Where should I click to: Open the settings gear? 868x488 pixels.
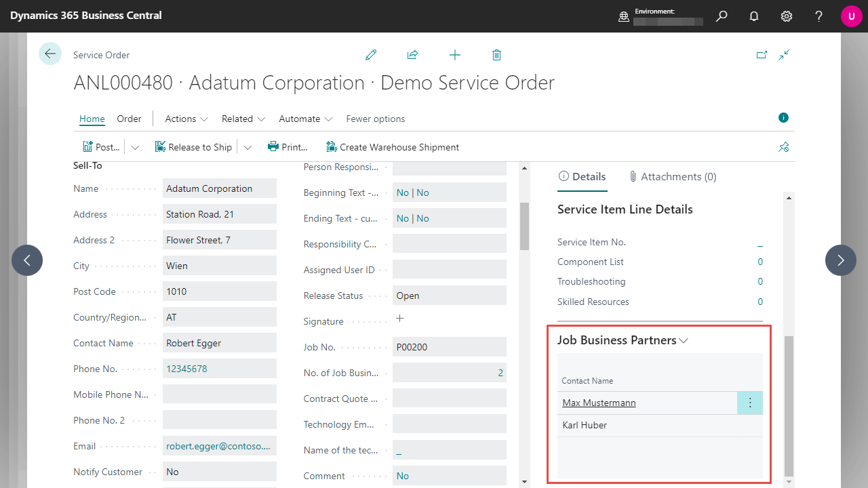(787, 16)
